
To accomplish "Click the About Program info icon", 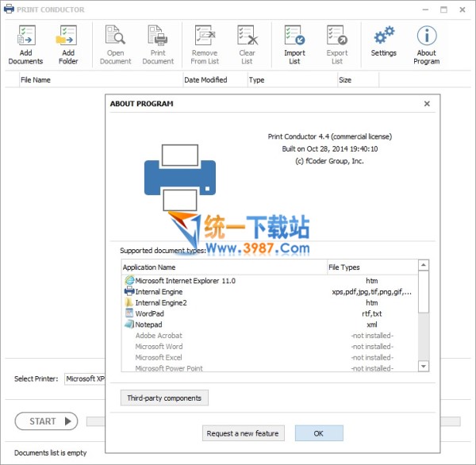I will (427, 35).
